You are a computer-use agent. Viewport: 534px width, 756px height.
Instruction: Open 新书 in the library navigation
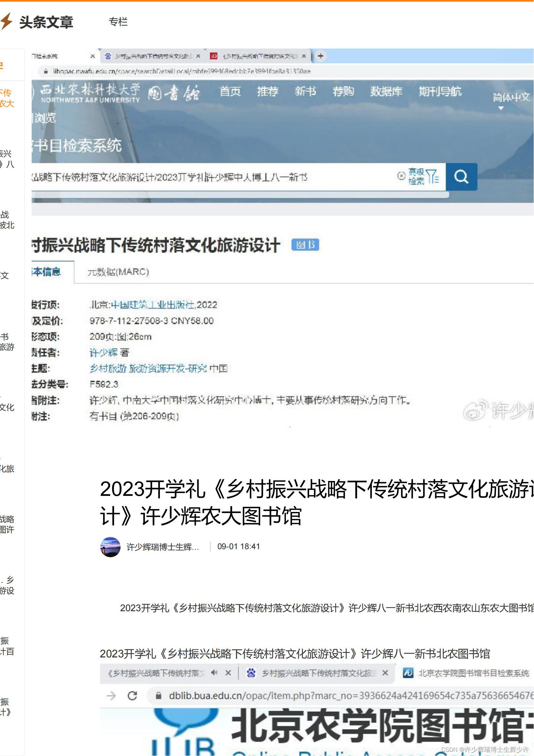(305, 91)
